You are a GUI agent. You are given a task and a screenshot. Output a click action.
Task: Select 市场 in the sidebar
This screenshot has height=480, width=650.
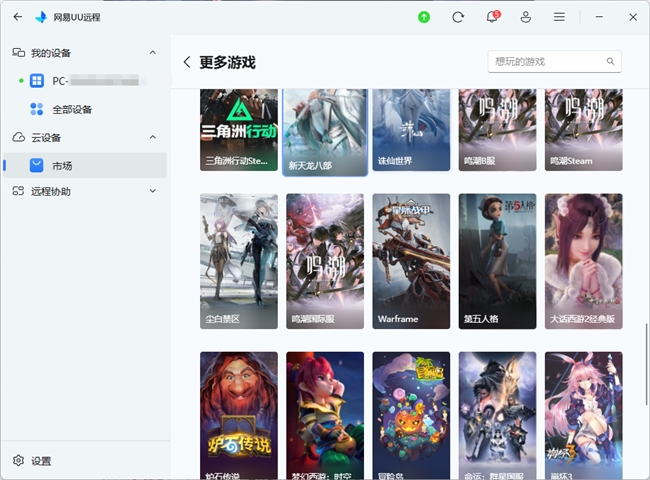point(62,165)
